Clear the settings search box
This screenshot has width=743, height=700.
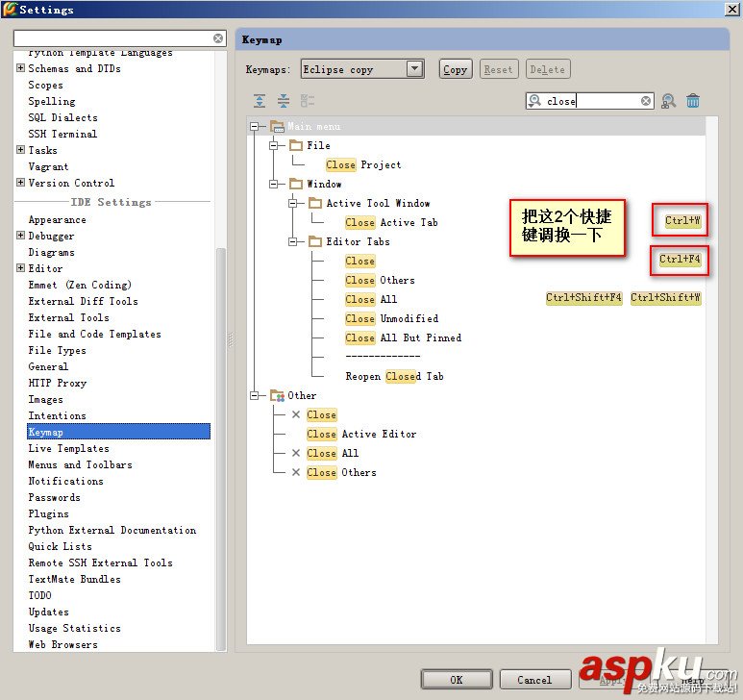(x=218, y=38)
